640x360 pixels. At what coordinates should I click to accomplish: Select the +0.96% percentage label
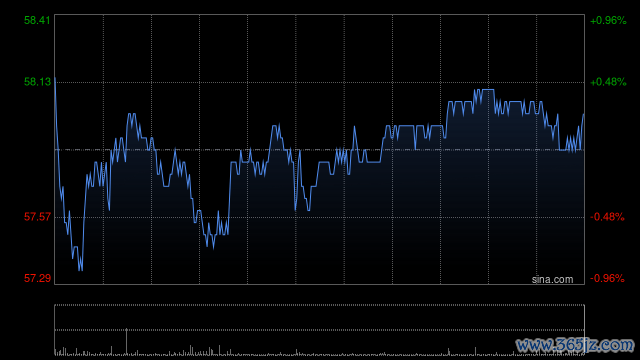coord(608,20)
